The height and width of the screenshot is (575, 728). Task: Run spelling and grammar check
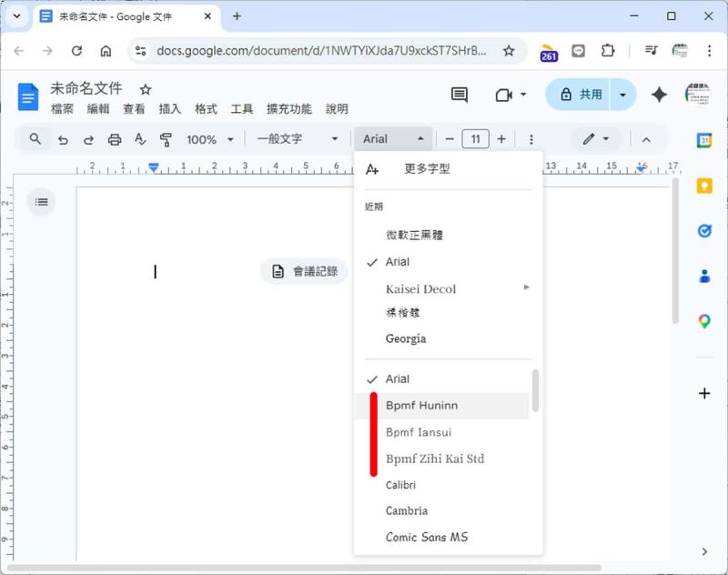coord(141,138)
